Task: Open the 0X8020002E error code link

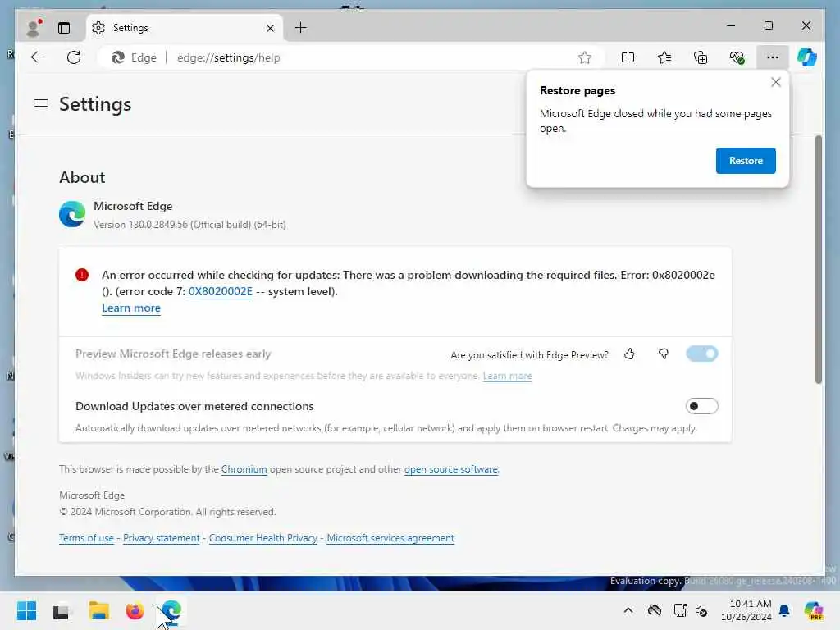Action: tap(220, 291)
